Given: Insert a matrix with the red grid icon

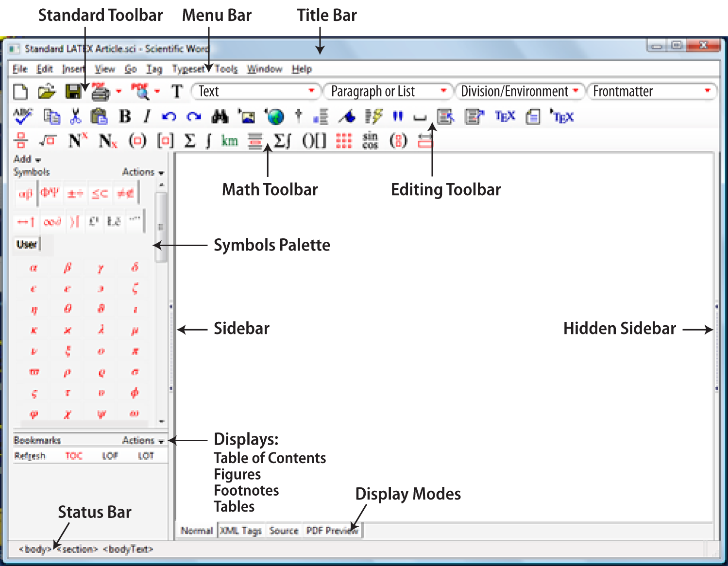Looking at the screenshot, I should point(344,141).
